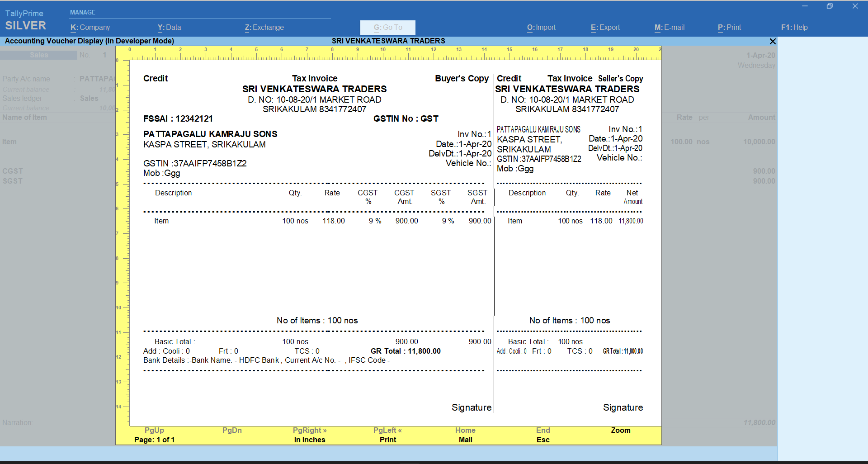Image resolution: width=868 pixels, height=464 pixels.
Task: Click '11,800.00' Net Amount in Seller's Copy
Action: click(x=631, y=221)
